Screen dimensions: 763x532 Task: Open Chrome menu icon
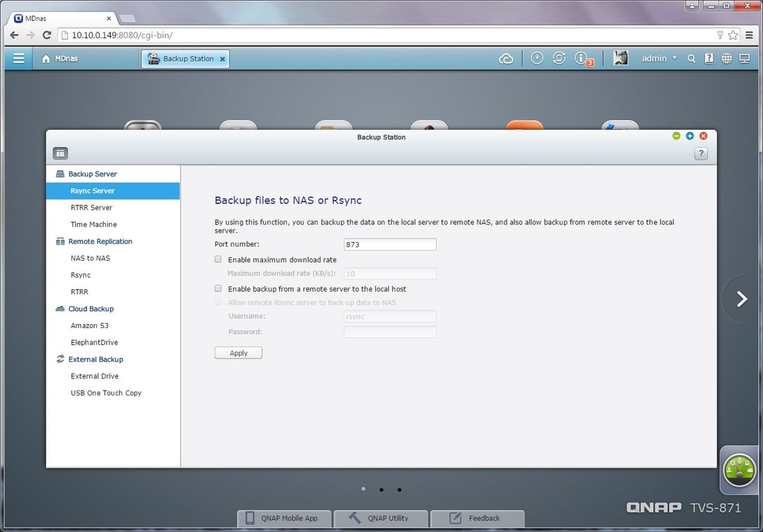(x=751, y=35)
